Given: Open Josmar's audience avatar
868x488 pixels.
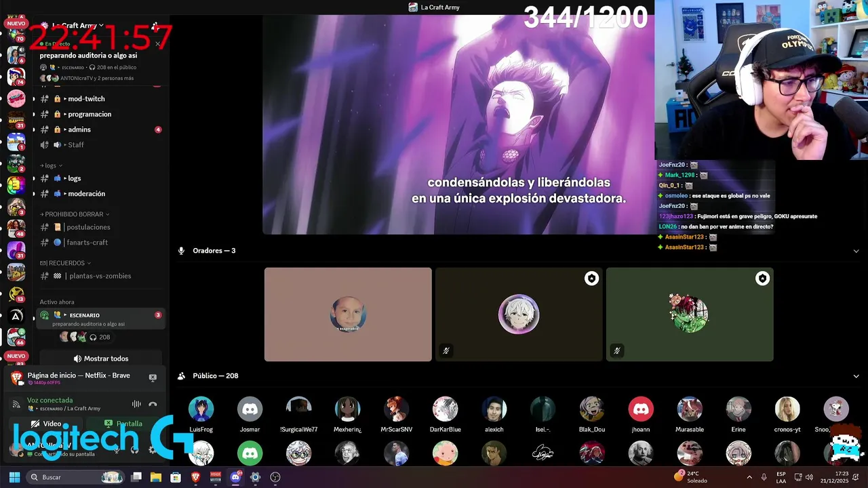Looking at the screenshot, I should coord(250,409).
